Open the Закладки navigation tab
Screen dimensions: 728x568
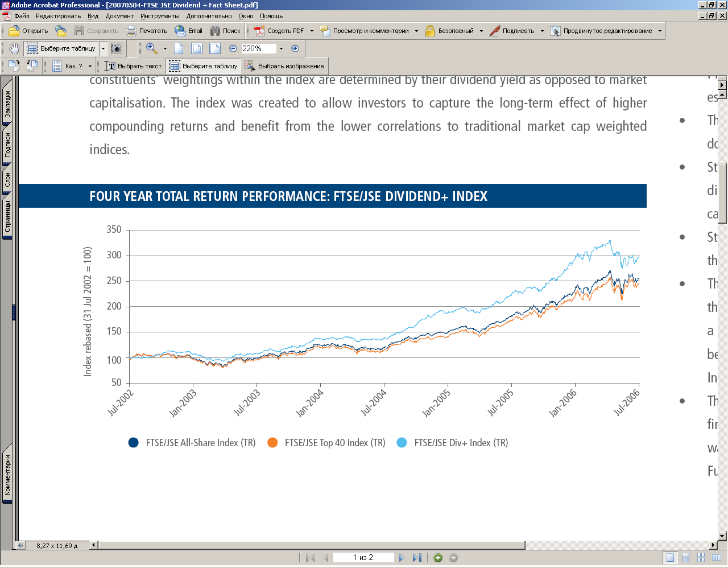(7, 103)
